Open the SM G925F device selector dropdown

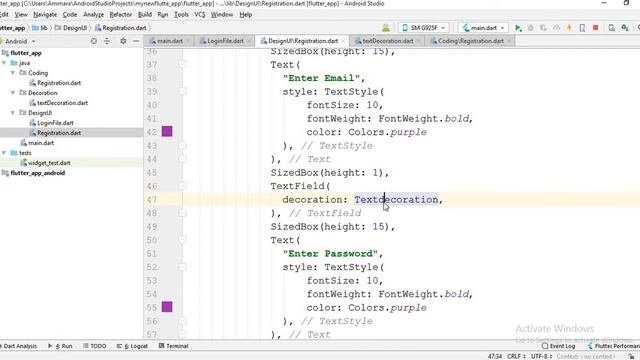(x=424, y=28)
